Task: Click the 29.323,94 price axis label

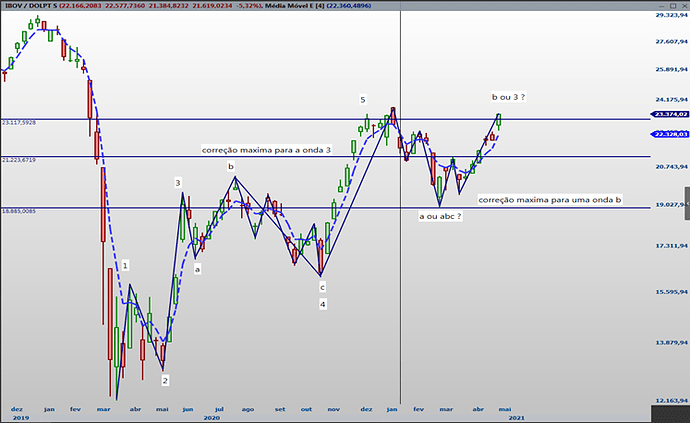Action: point(671,15)
